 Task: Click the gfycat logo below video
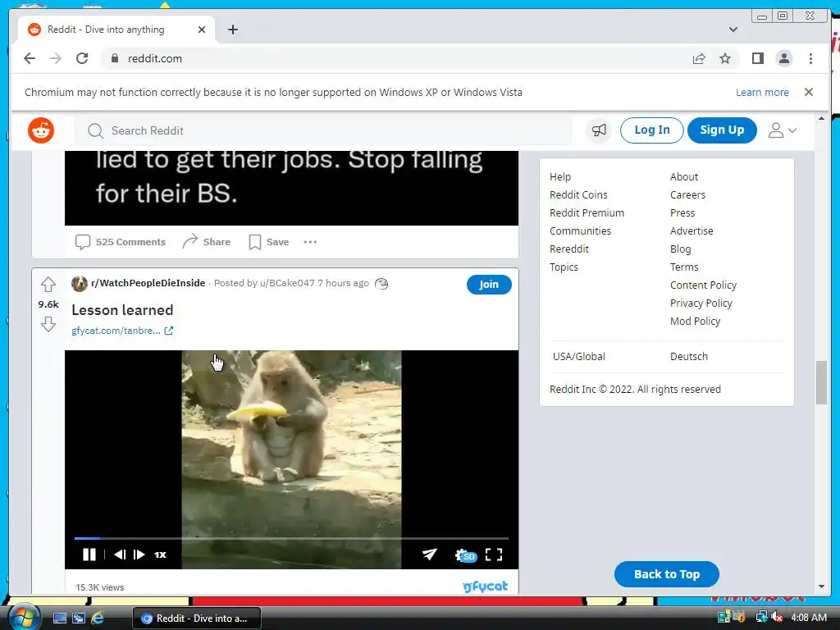tap(485, 587)
